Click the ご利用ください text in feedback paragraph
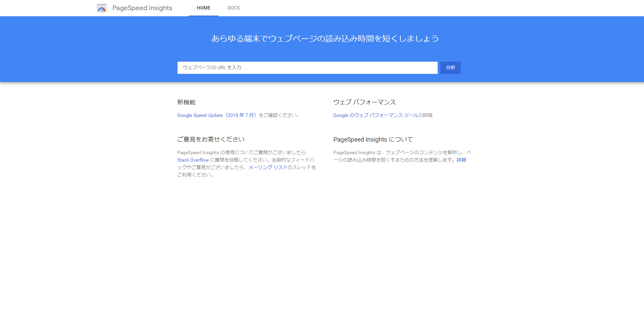This screenshot has width=644, height=311. coord(195,175)
